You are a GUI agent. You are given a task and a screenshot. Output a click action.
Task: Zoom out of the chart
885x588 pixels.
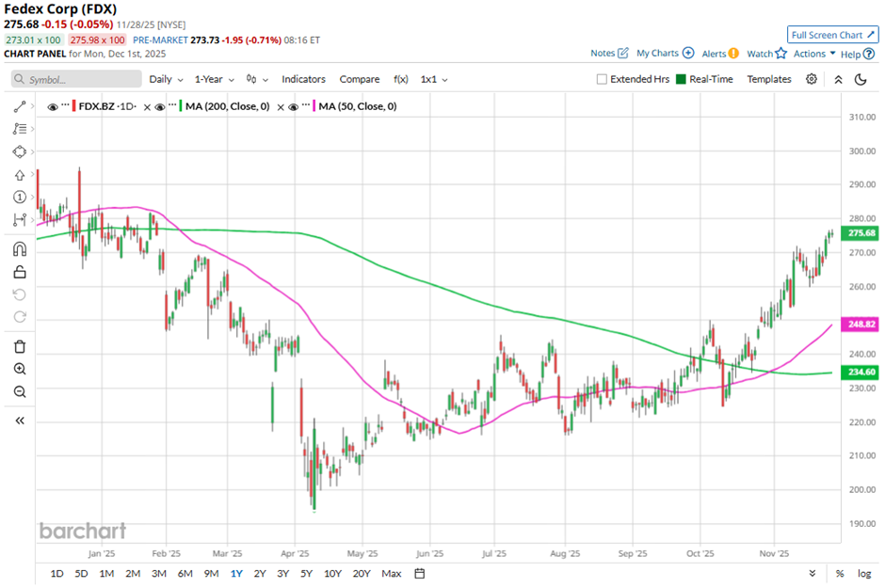pos(20,391)
